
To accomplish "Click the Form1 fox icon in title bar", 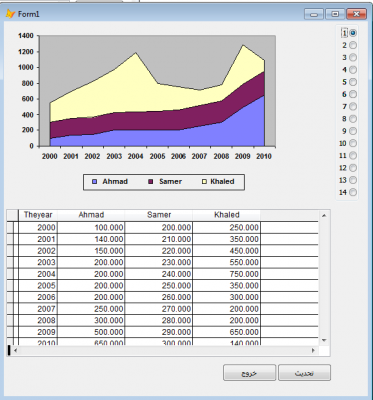I will pos(10,14).
